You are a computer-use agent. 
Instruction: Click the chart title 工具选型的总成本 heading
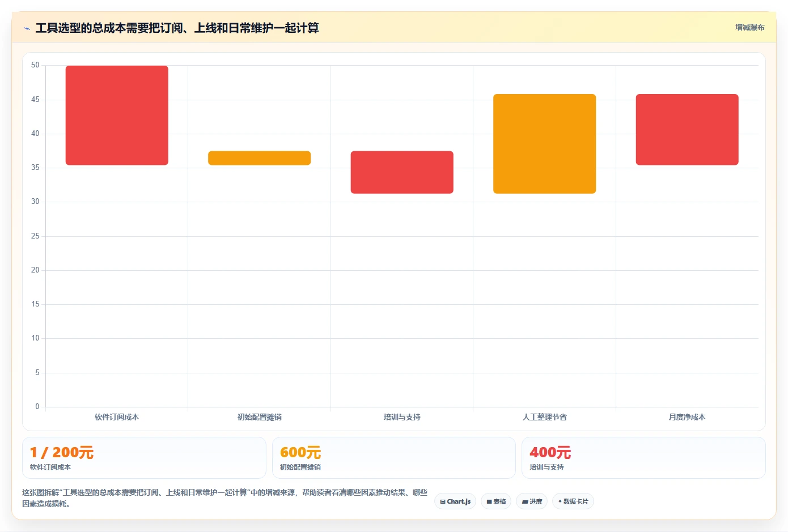coord(177,28)
